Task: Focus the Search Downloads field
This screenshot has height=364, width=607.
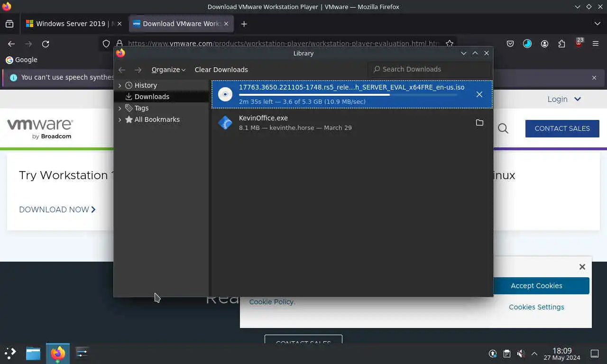Action: click(429, 69)
